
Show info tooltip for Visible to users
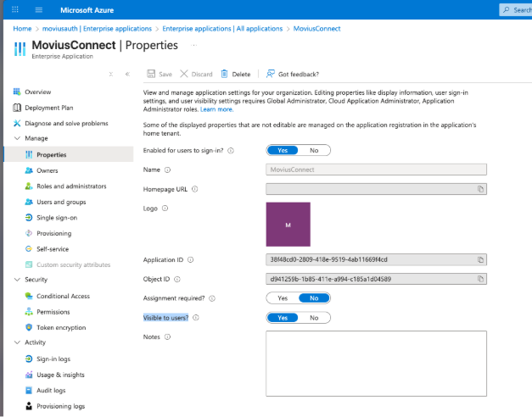(x=196, y=318)
